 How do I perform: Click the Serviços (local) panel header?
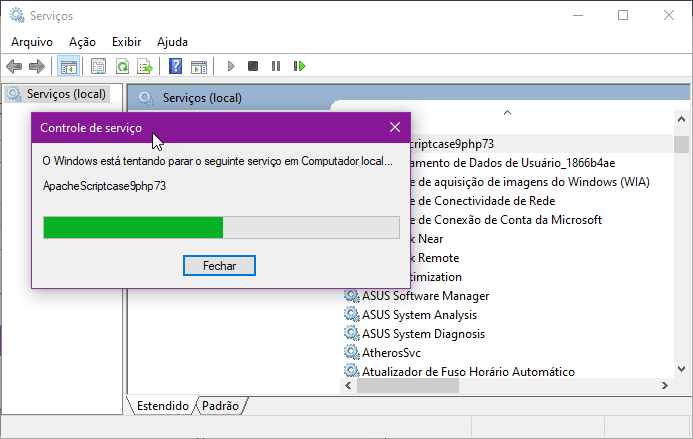pyautogui.click(x=202, y=98)
